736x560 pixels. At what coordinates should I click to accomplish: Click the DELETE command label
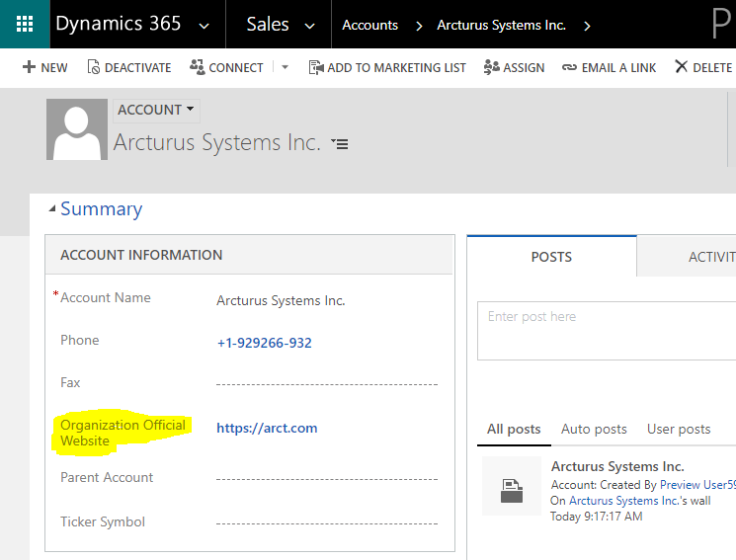tap(712, 68)
